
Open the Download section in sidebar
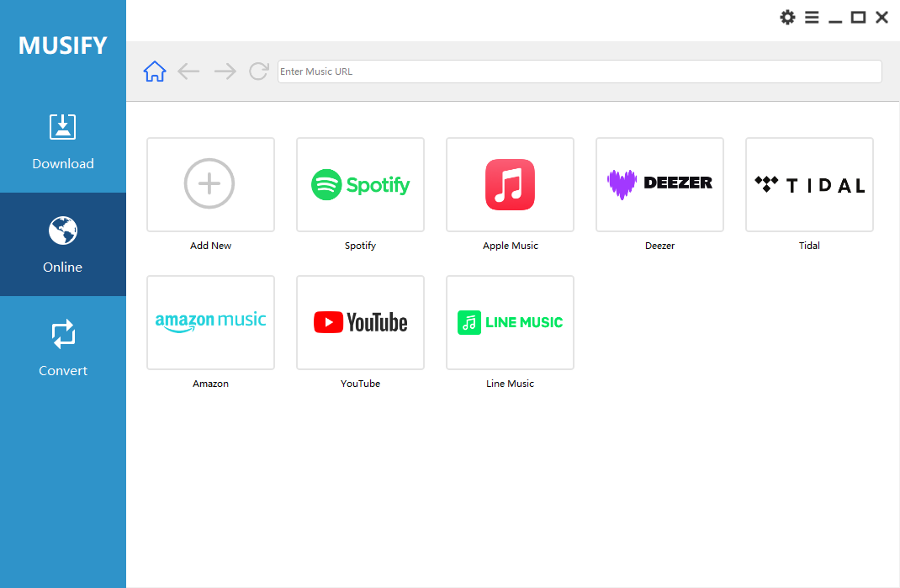tap(62, 141)
